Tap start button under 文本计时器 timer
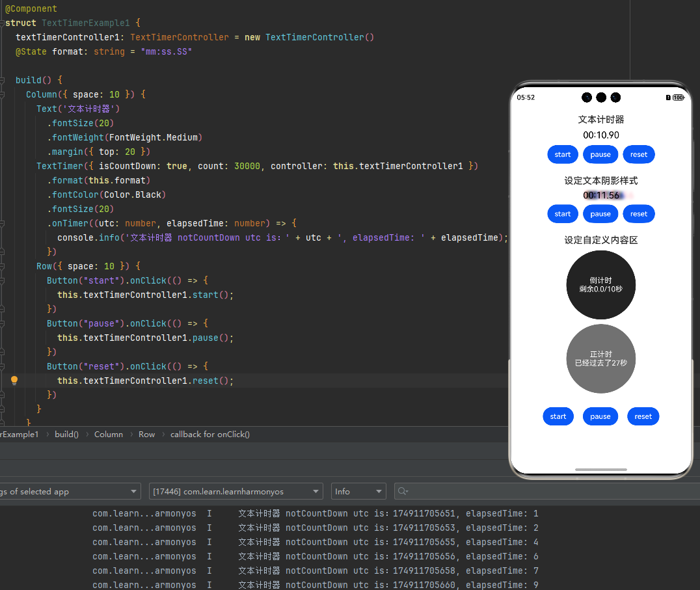Image resolution: width=700 pixels, height=590 pixels. click(x=563, y=154)
